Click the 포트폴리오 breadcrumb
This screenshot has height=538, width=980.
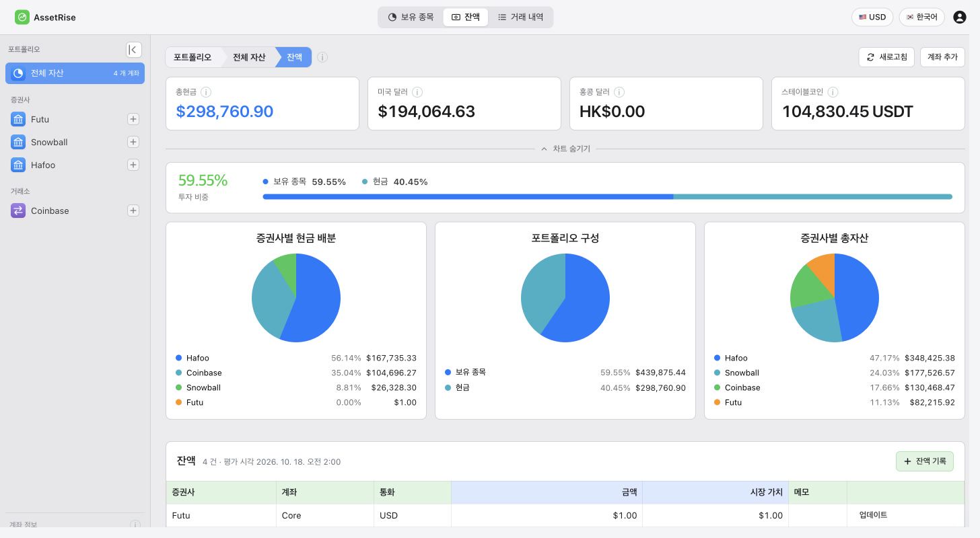click(x=193, y=57)
